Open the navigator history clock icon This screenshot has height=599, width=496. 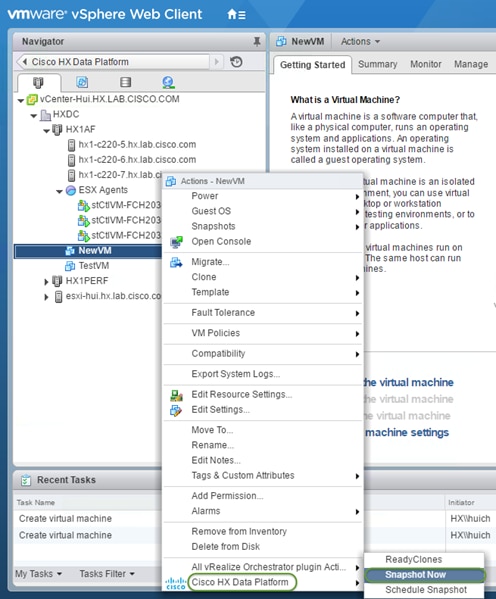click(237, 62)
